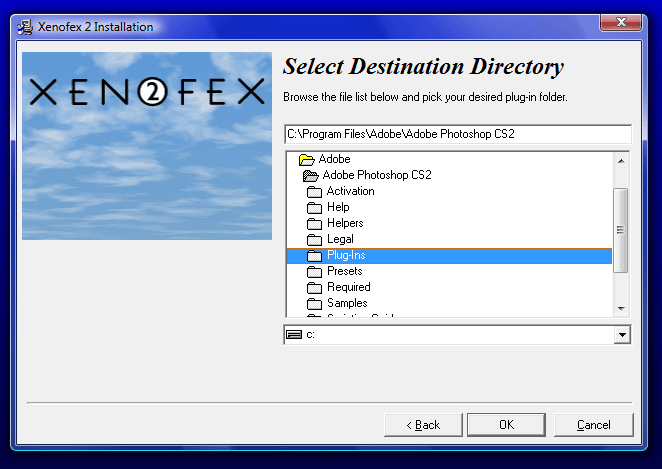This screenshot has width=662, height=469.
Task: Click the c: drive icon
Action: click(x=294, y=334)
